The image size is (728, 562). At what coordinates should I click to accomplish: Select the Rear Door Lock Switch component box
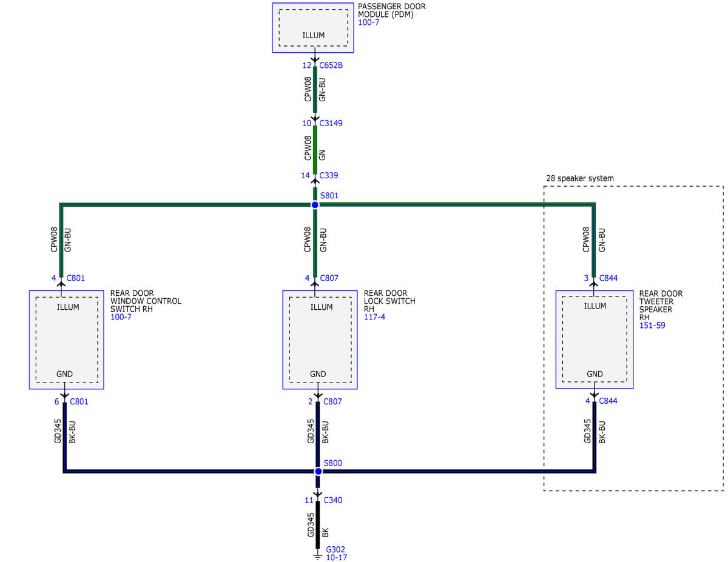pyautogui.click(x=320, y=340)
